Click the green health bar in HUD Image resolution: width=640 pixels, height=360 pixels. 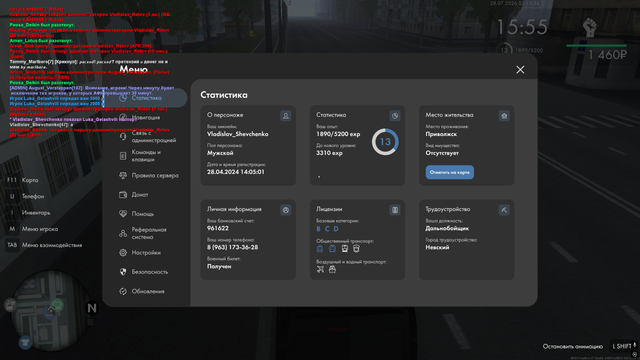[596, 46]
